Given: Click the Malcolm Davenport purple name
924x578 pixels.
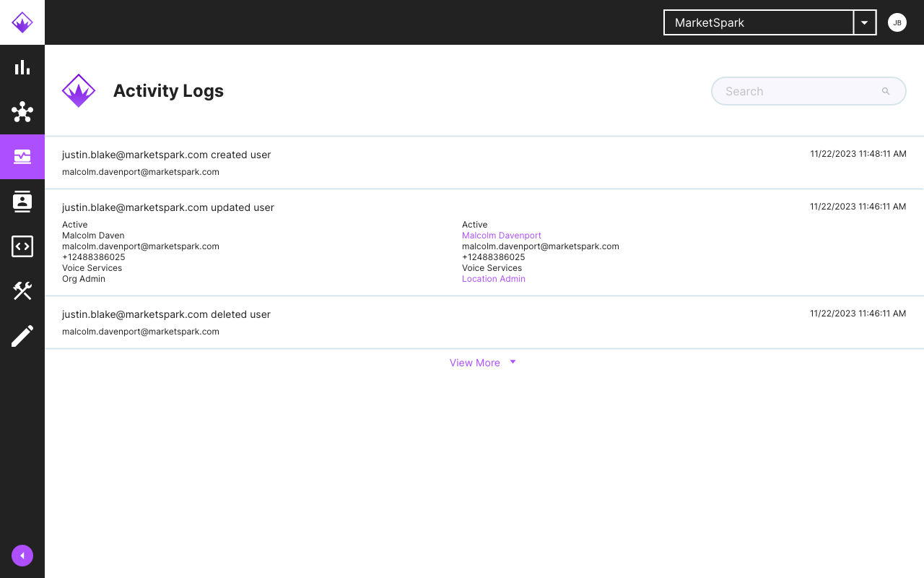Looking at the screenshot, I should (502, 236).
